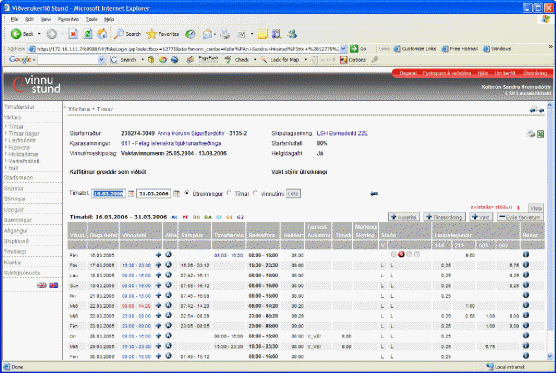Open the Look for Map dropdown
This screenshot has height=373, width=556.
click(x=306, y=60)
